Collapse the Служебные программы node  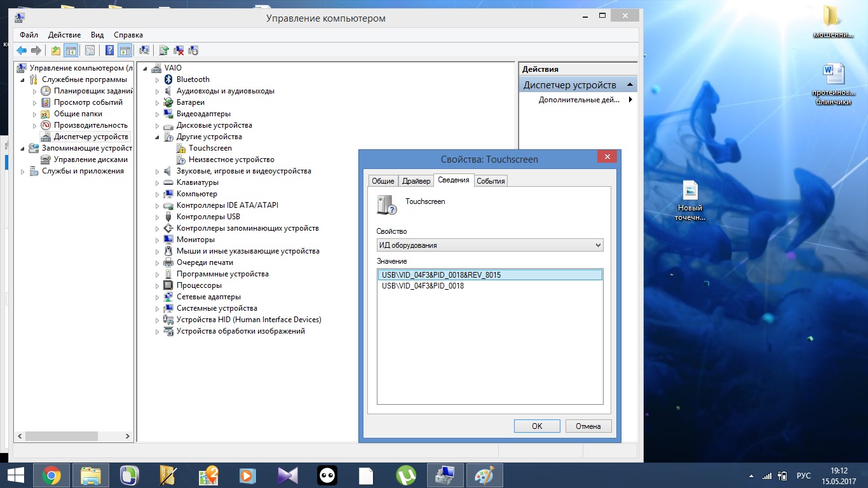tap(23, 80)
